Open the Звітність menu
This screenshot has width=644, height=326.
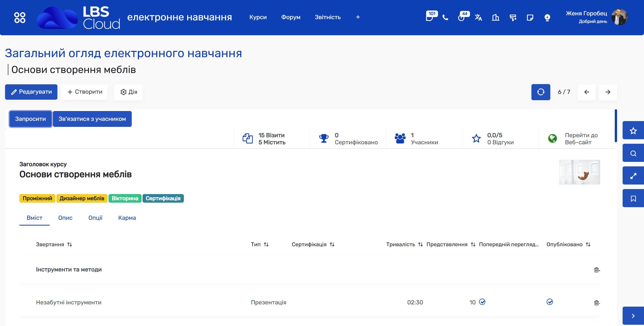(327, 17)
